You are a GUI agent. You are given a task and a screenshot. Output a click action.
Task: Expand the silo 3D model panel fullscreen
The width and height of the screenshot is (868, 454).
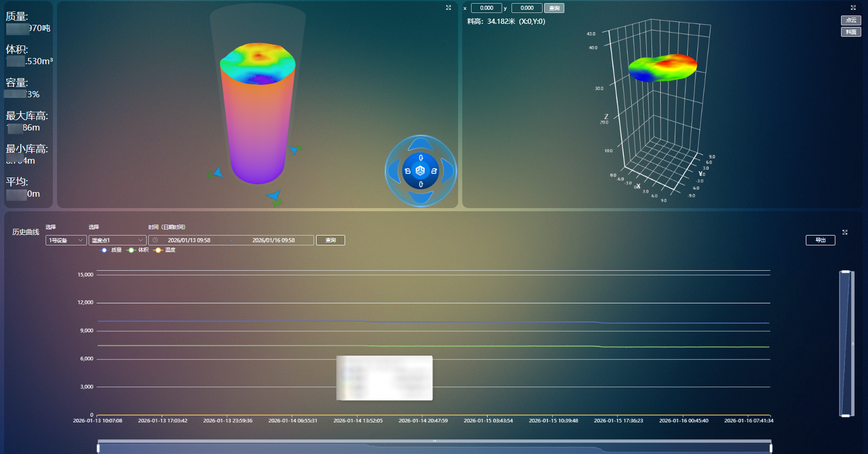click(448, 8)
